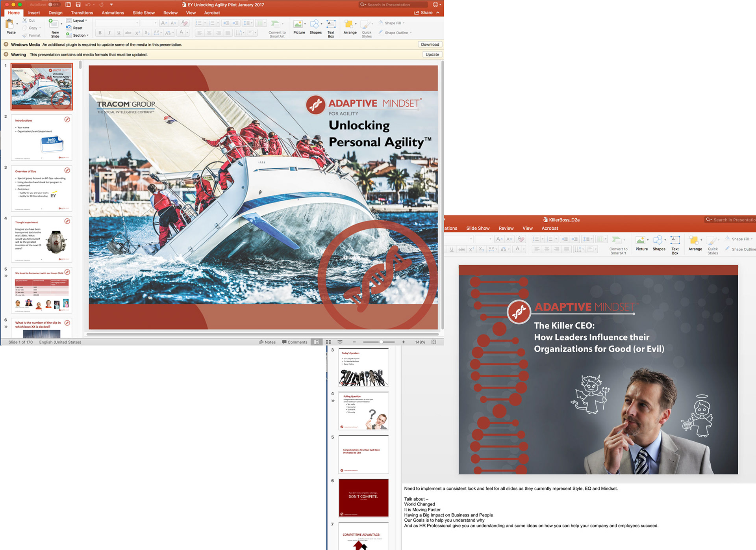756x550 pixels.
Task: Switch to Normal view icon in status bar
Action: point(317,342)
